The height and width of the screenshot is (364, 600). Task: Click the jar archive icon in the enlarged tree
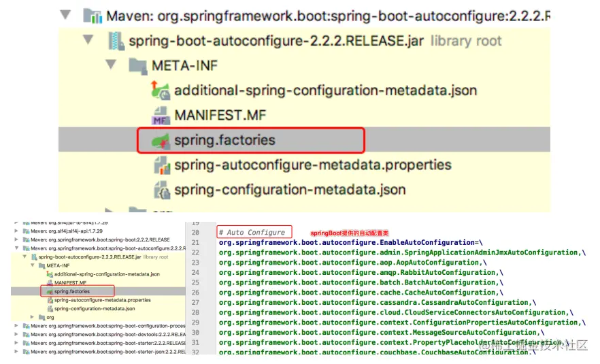click(x=116, y=41)
